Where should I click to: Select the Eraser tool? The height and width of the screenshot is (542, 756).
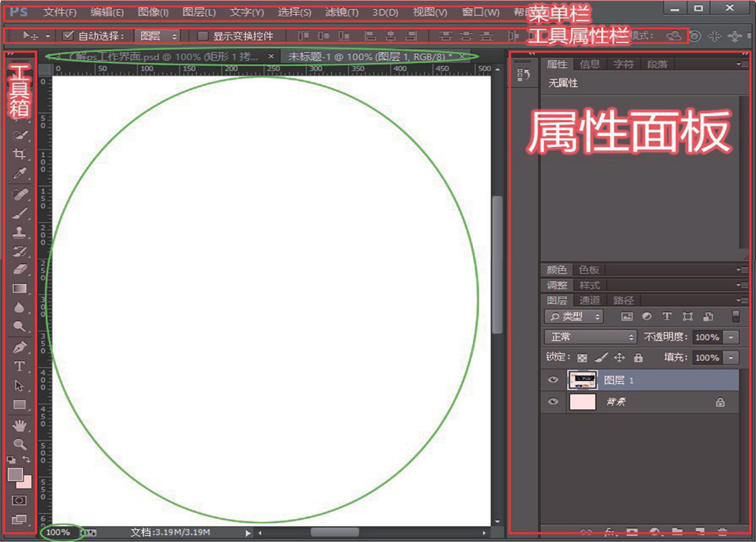coord(20,269)
